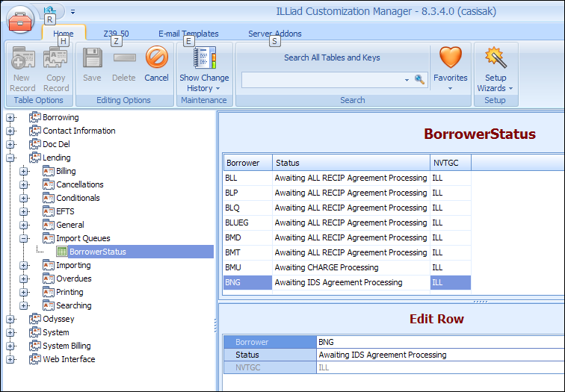Cancel editing with the orange cancel icon

click(x=157, y=57)
